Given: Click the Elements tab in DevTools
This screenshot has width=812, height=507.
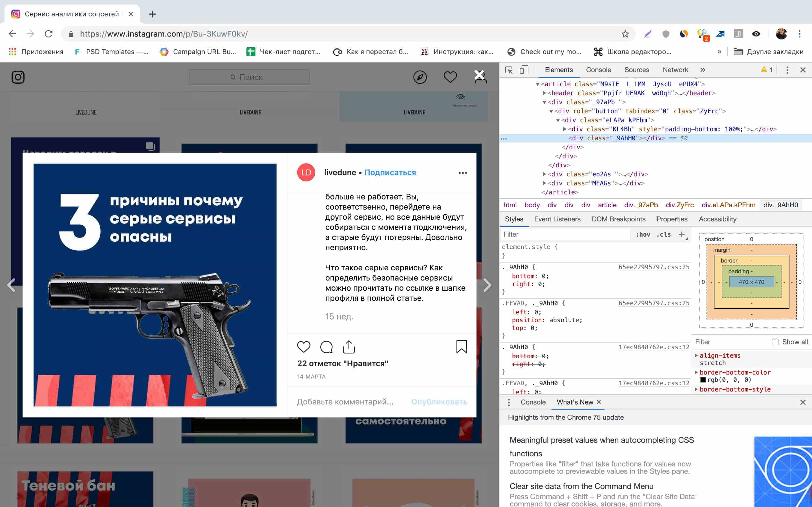Looking at the screenshot, I should point(558,70).
